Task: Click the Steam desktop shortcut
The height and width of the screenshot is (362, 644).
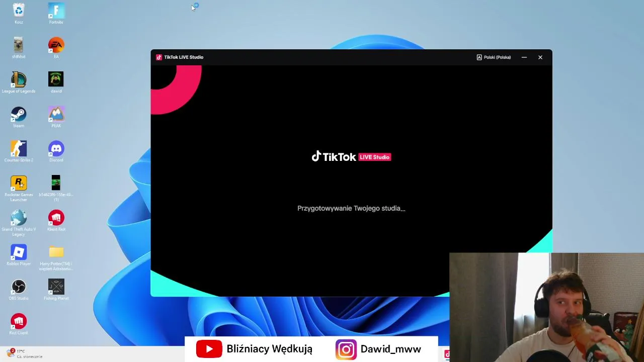Action: point(19,117)
